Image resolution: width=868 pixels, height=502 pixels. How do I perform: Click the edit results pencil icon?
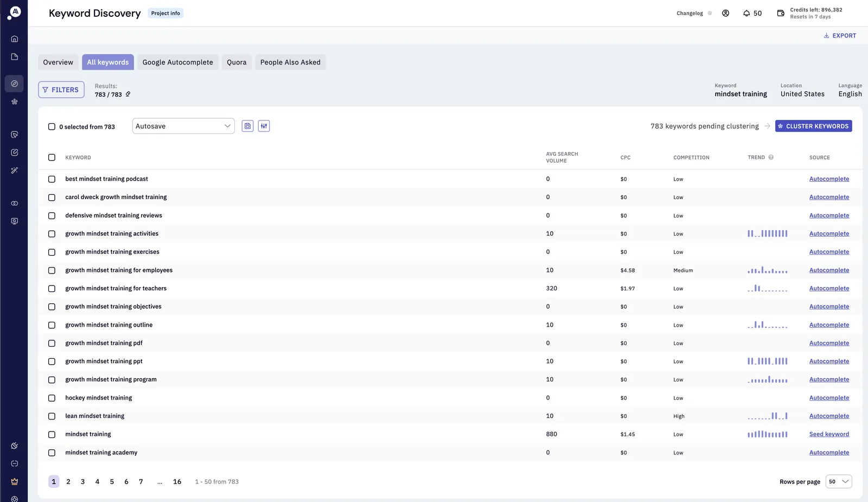tap(128, 94)
